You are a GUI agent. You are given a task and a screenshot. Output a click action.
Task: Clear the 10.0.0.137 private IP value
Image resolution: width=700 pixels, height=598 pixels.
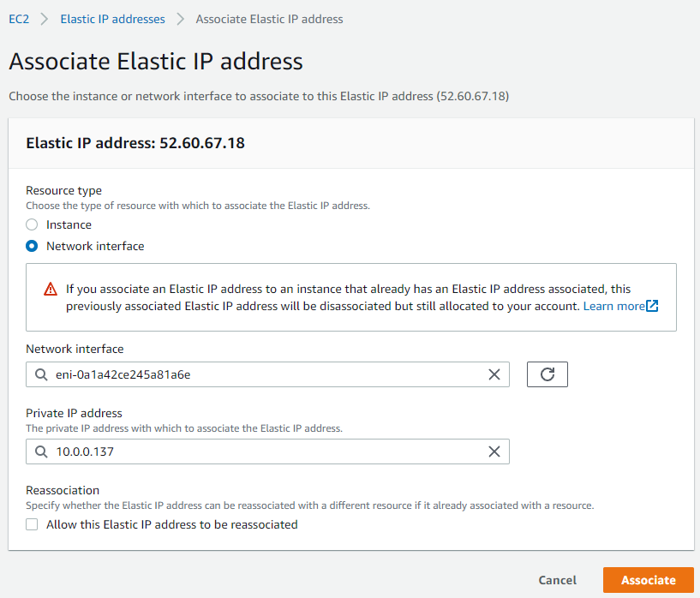tap(494, 451)
